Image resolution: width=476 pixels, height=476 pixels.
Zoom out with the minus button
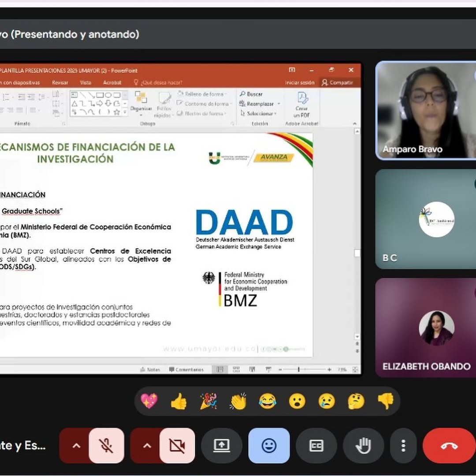[x=280, y=369]
